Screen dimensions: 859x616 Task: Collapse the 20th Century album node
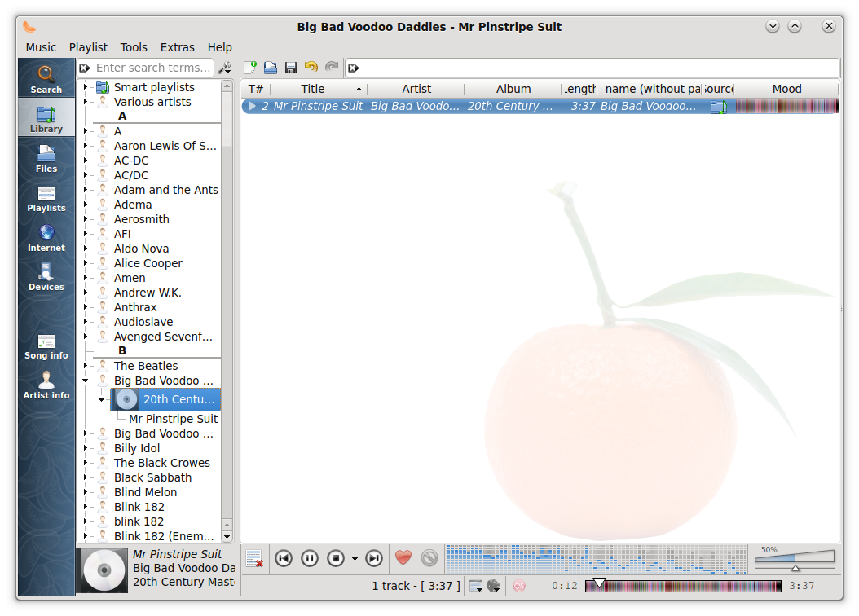(x=101, y=400)
